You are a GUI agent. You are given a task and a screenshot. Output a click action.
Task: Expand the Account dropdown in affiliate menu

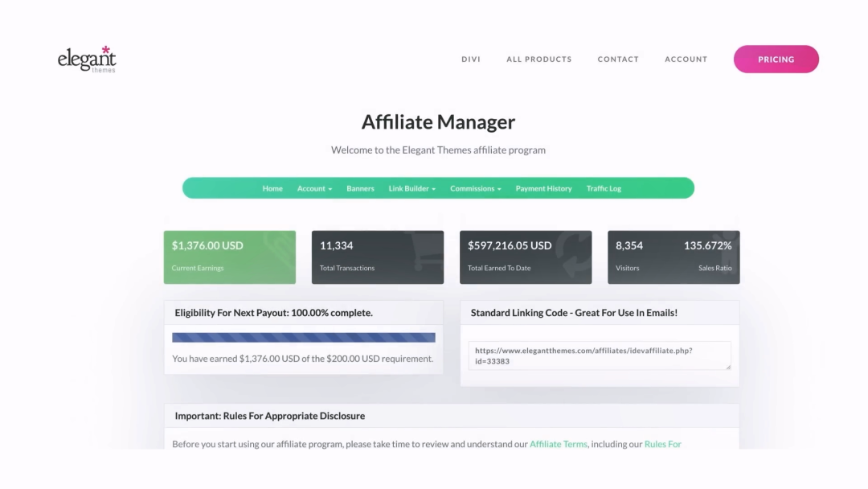point(314,188)
